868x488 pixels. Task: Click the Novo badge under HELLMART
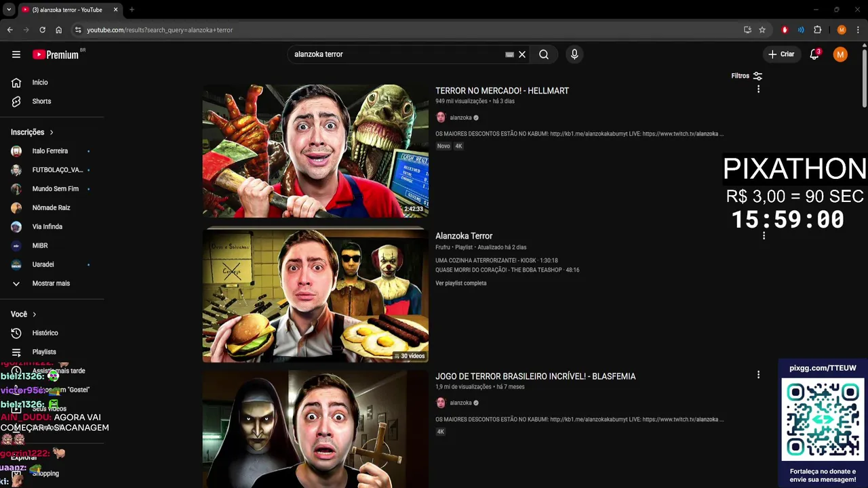pyautogui.click(x=443, y=146)
